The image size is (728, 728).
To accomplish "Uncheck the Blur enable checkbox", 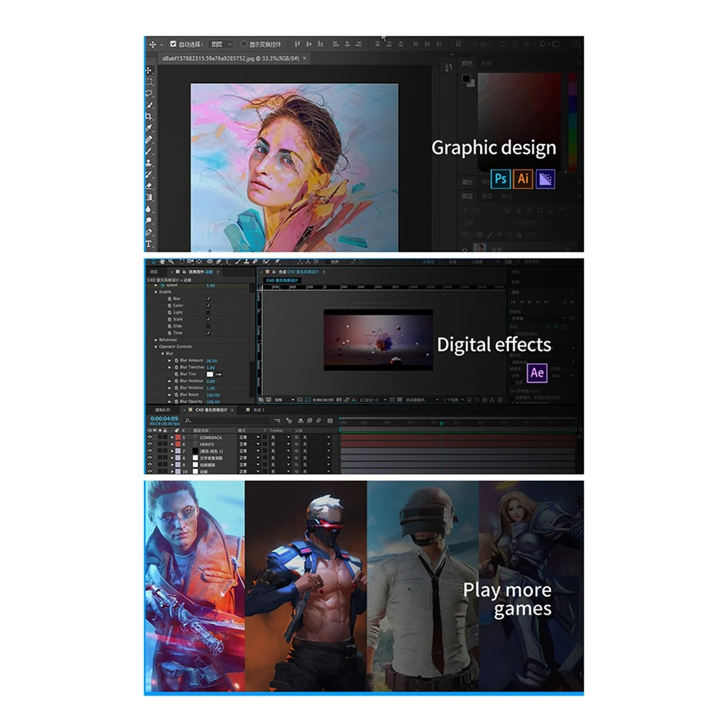I will tap(208, 298).
